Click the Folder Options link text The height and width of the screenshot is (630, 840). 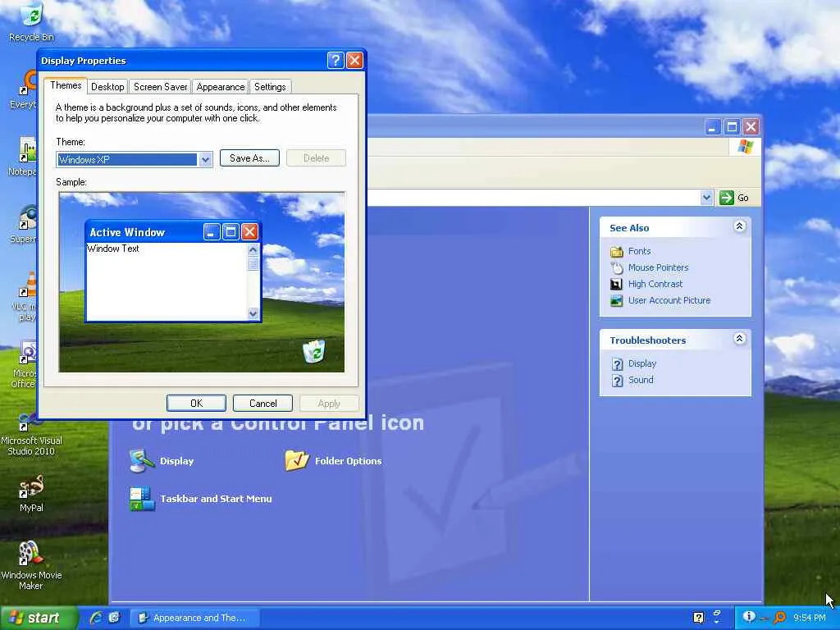point(348,461)
